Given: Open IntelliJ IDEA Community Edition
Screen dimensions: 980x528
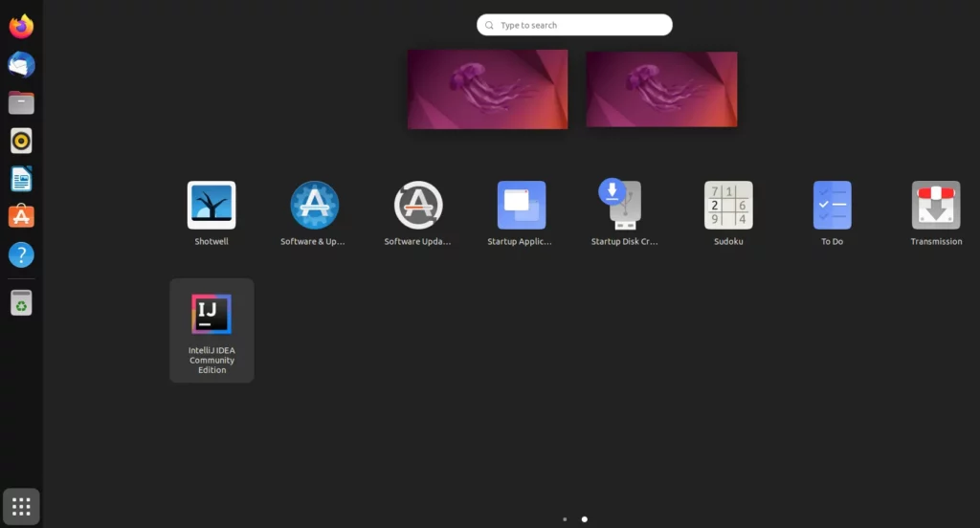Looking at the screenshot, I should pyautogui.click(x=212, y=330).
